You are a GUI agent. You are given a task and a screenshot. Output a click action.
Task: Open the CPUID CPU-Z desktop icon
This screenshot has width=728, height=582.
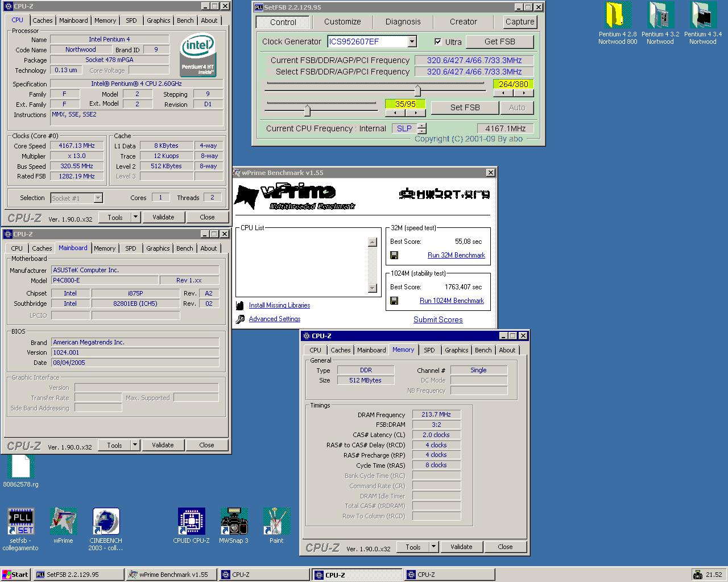[191, 522]
